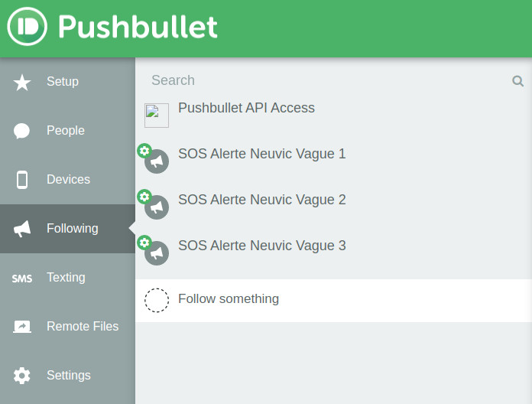Click the Search input field

click(321, 80)
